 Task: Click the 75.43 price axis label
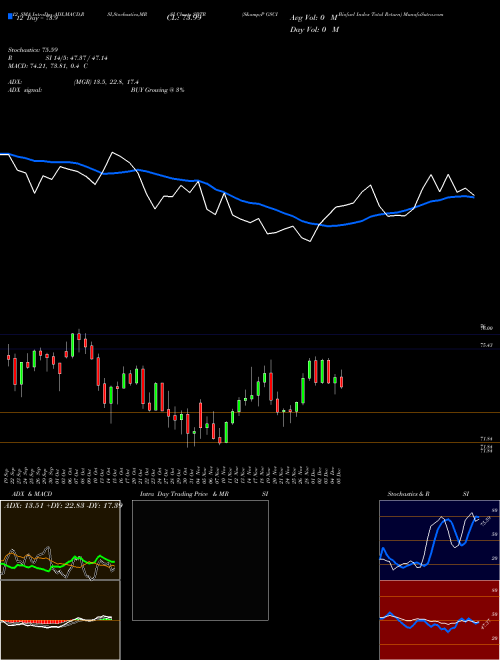(x=487, y=346)
